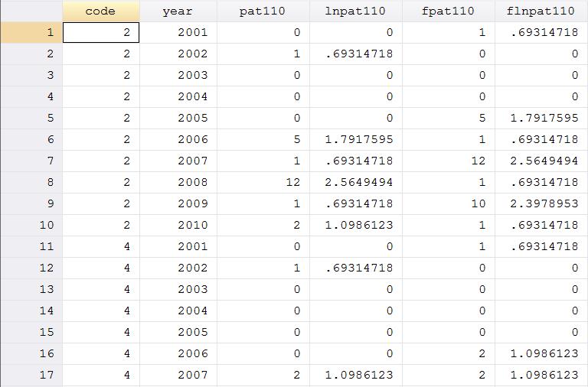Click the top-left corner select-all cell
The width and height of the screenshot is (588, 387).
point(31,11)
